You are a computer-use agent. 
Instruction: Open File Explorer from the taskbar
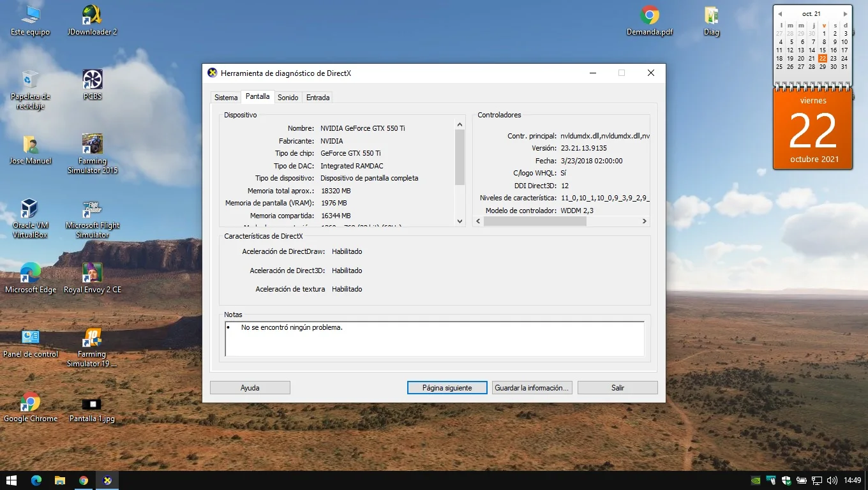[60, 480]
